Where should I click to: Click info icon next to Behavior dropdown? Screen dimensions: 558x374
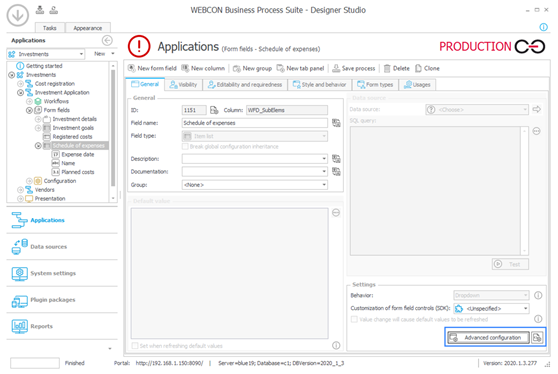pos(538,295)
